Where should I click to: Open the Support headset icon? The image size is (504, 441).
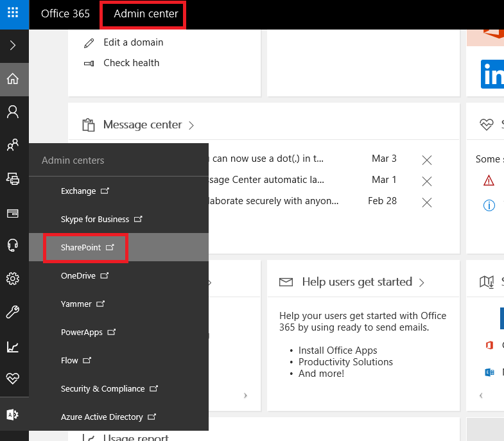click(x=13, y=245)
